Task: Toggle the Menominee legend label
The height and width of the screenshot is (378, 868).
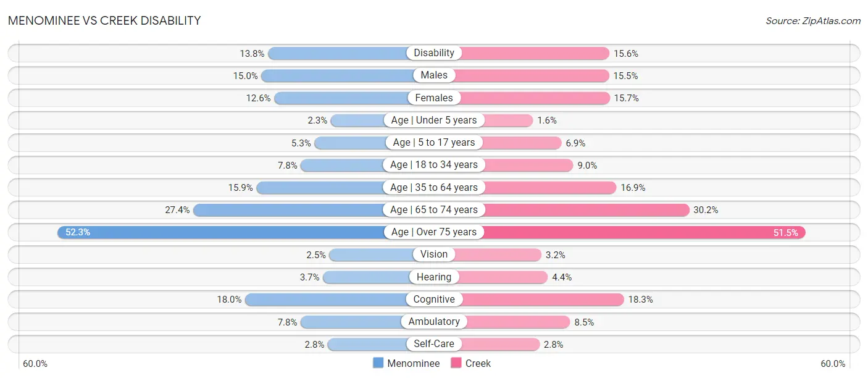Action: click(413, 363)
